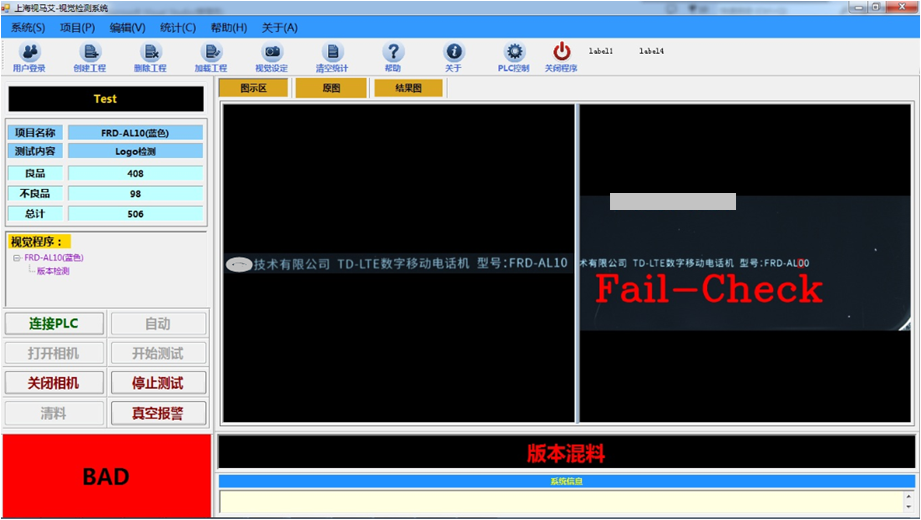Click the 关闭程序 power icon

tap(562, 57)
